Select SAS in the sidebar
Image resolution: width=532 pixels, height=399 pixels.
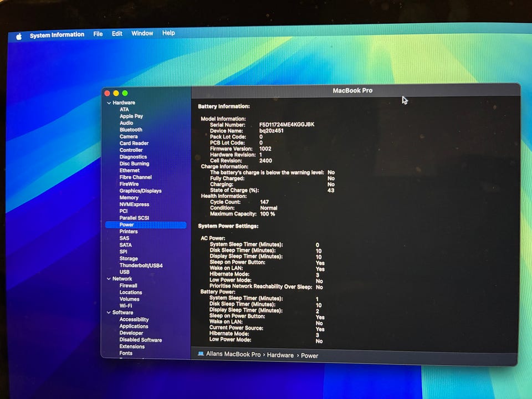coord(124,238)
